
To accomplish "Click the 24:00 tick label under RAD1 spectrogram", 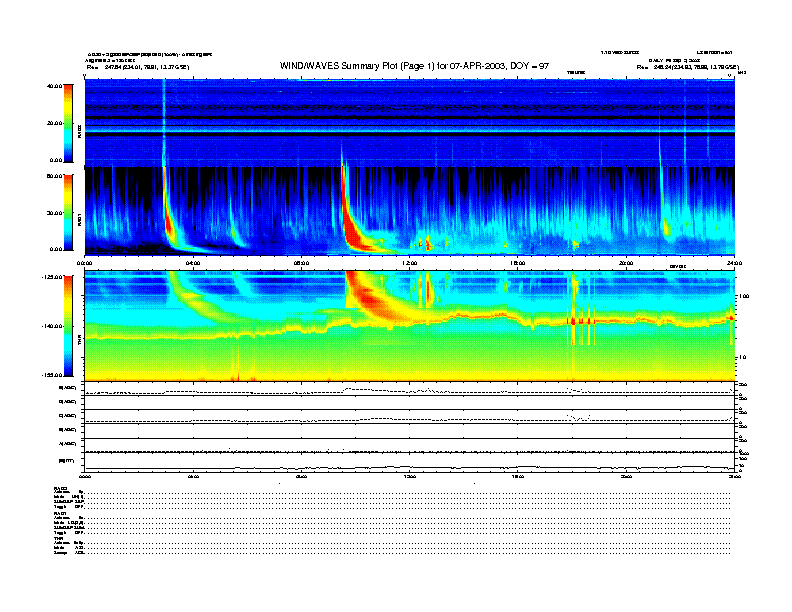I will [x=734, y=263].
